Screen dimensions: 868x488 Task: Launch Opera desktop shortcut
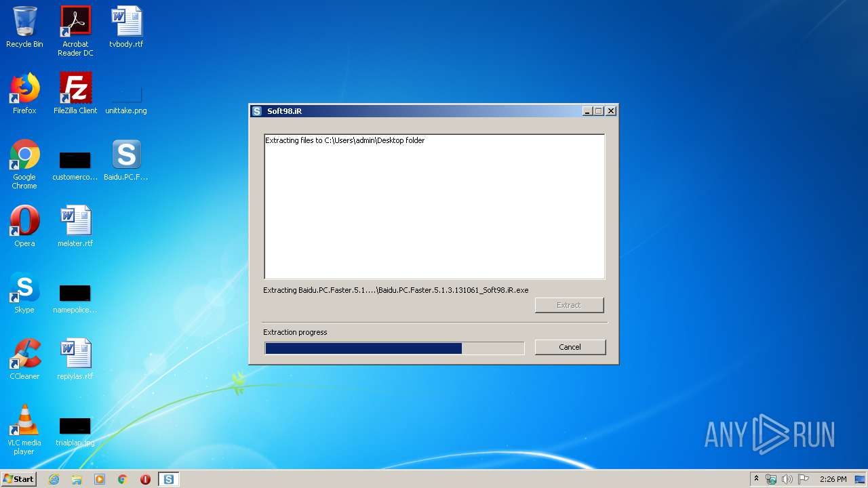pyautogui.click(x=24, y=226)
